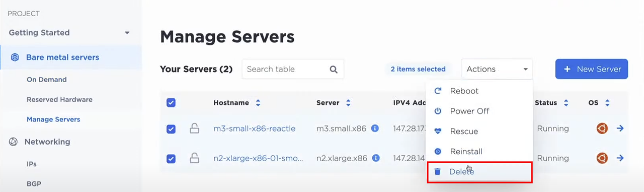Uncheck the m3-small-x86-reactle row checkbox
This screenshot has width=644, height=192.
click(x=171, y=129)
